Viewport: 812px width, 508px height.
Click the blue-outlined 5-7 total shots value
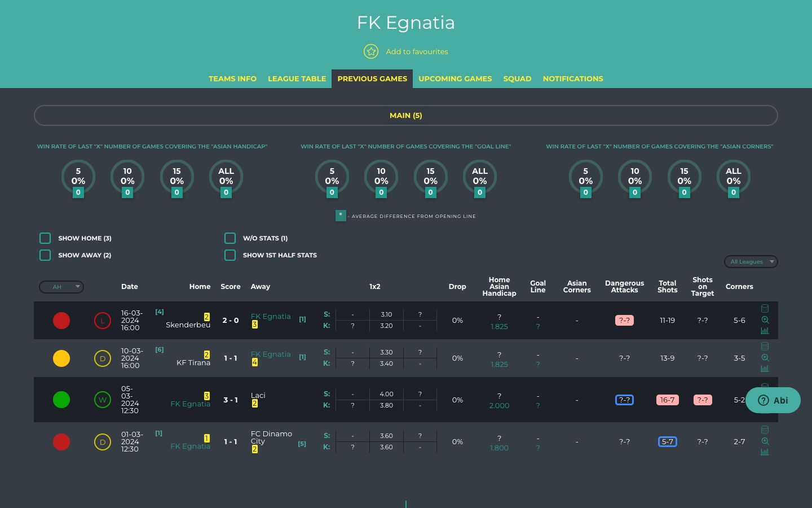667,442
